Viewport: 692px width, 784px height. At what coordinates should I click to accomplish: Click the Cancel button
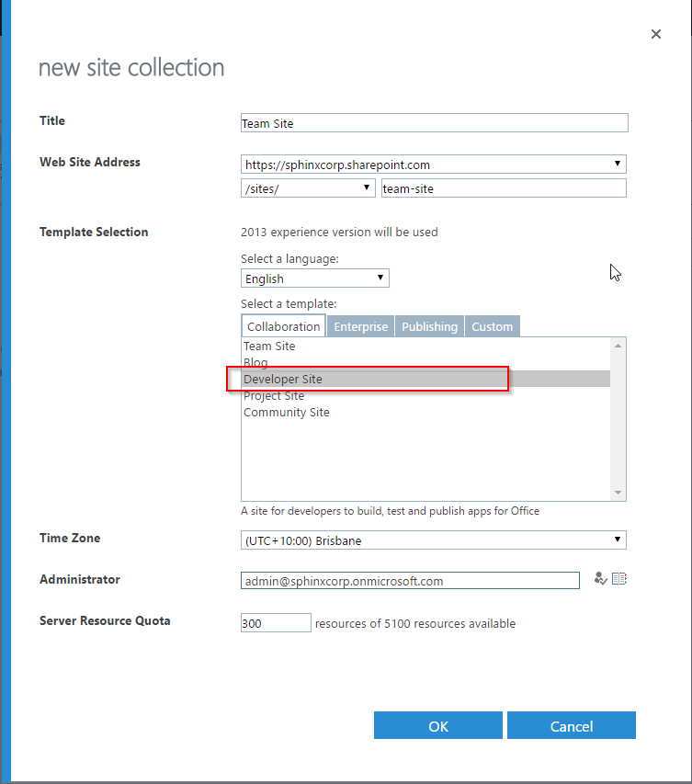pos(572,725)
